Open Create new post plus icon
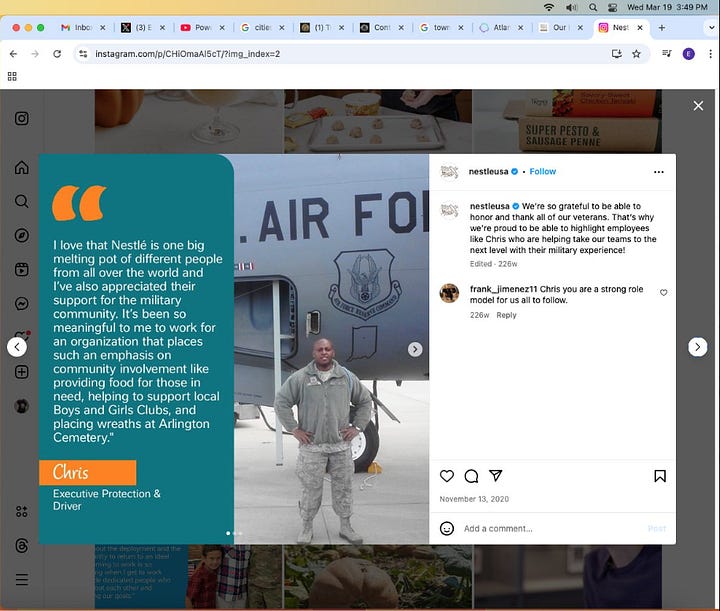Screen dimensions: 720x611 (22, 372)
